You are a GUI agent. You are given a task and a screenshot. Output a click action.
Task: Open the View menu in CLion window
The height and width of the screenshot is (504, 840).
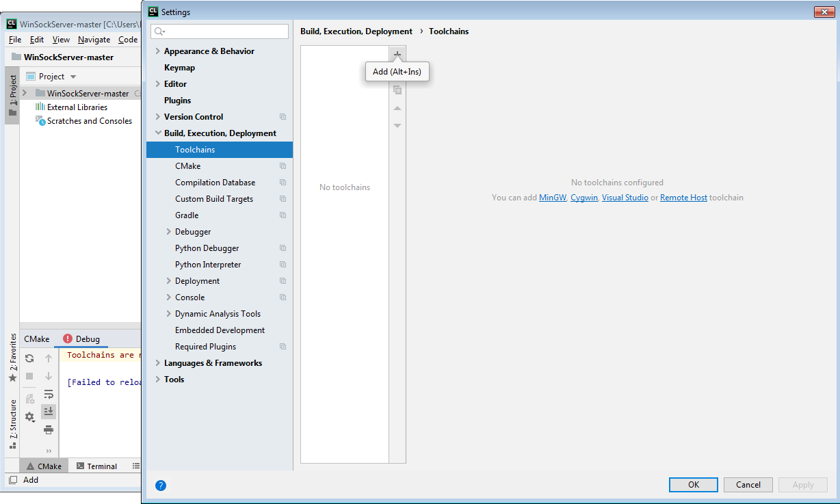[x=61, y=40]
